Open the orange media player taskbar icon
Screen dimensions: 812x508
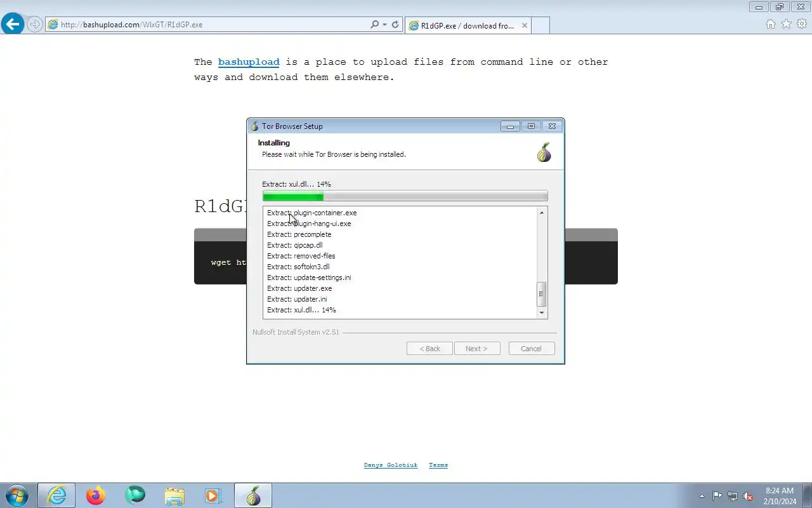point(213,495)
